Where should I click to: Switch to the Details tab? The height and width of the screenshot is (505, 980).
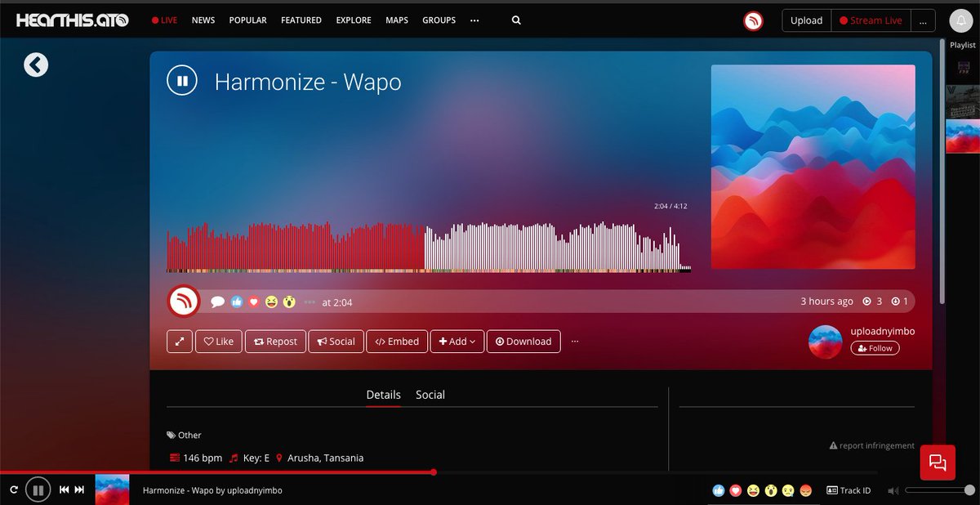coord(383,395)
